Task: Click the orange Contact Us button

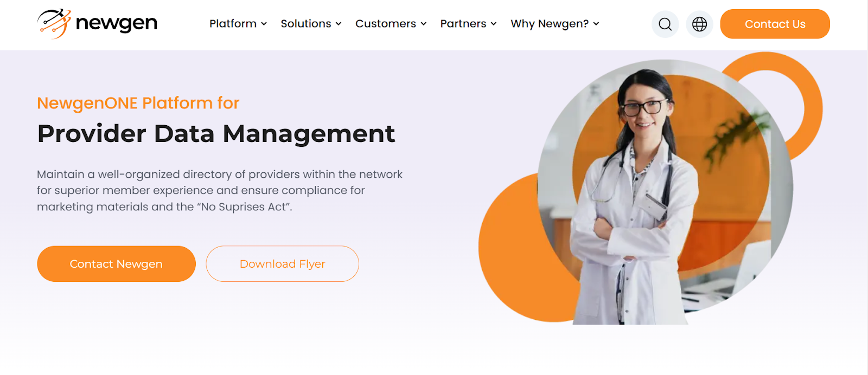Action: click(x=775, y=24)
